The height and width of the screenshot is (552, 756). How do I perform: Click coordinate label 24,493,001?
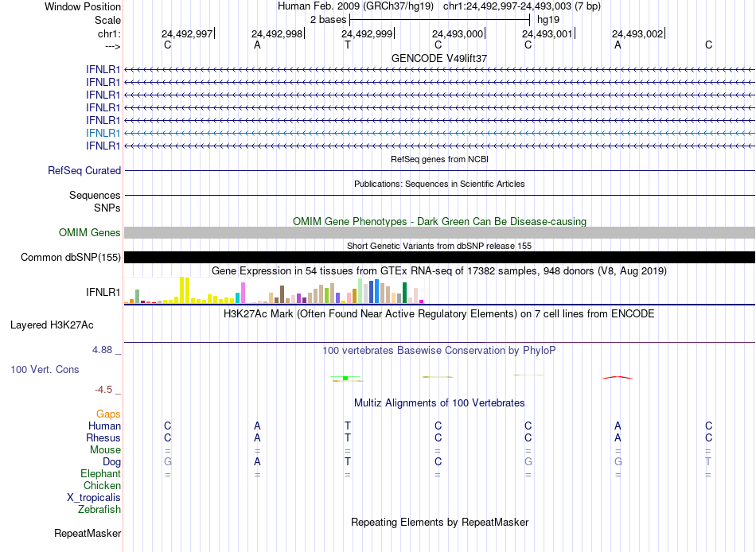548,33
